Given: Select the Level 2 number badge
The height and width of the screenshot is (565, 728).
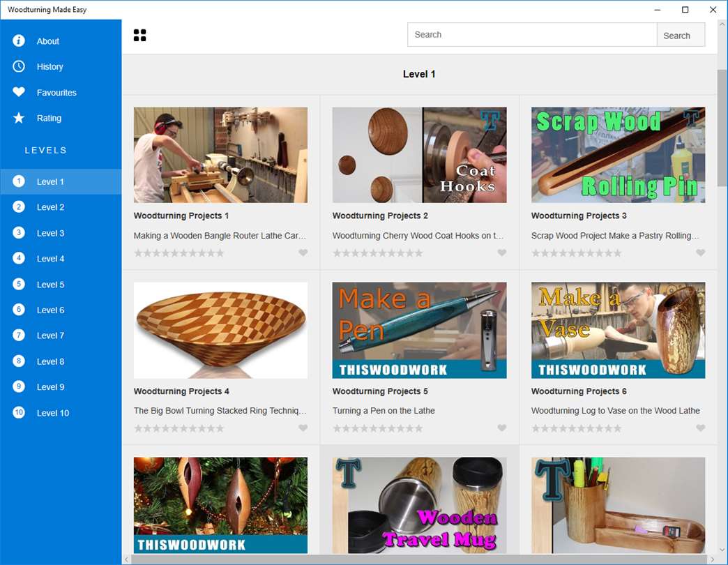Looking at the screenshot, I should (x=19, y=207).
